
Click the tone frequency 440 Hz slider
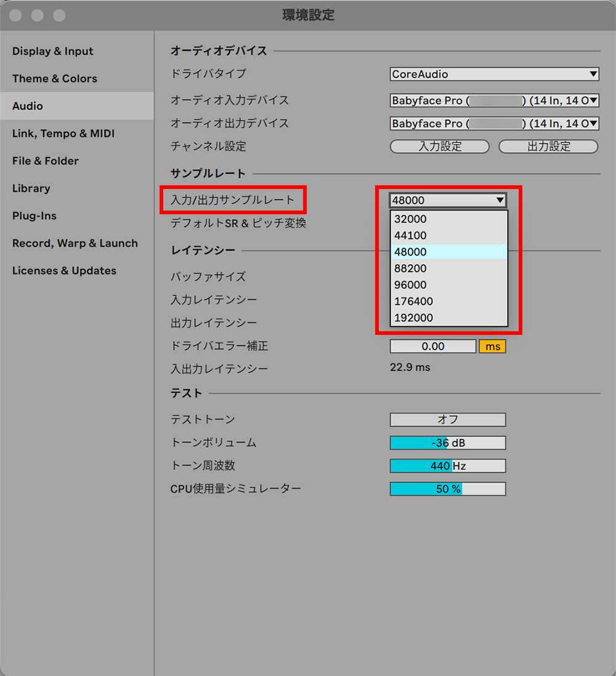pyautogui.click(x=447, y=466)
